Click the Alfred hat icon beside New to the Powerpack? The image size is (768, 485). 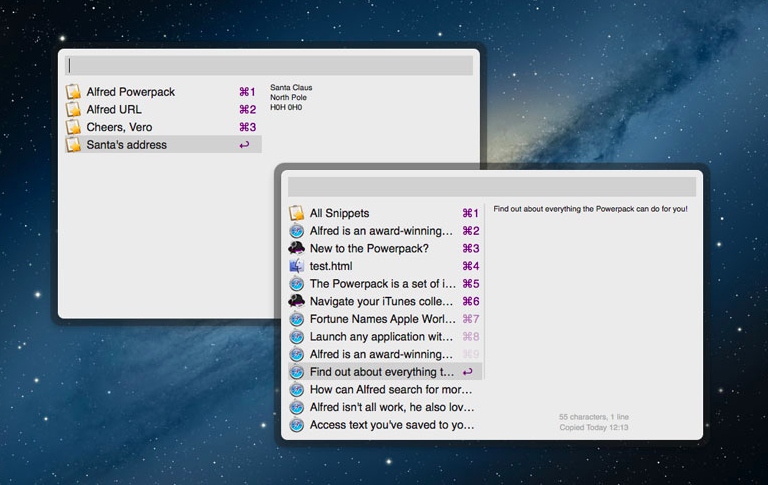(296, 248)
